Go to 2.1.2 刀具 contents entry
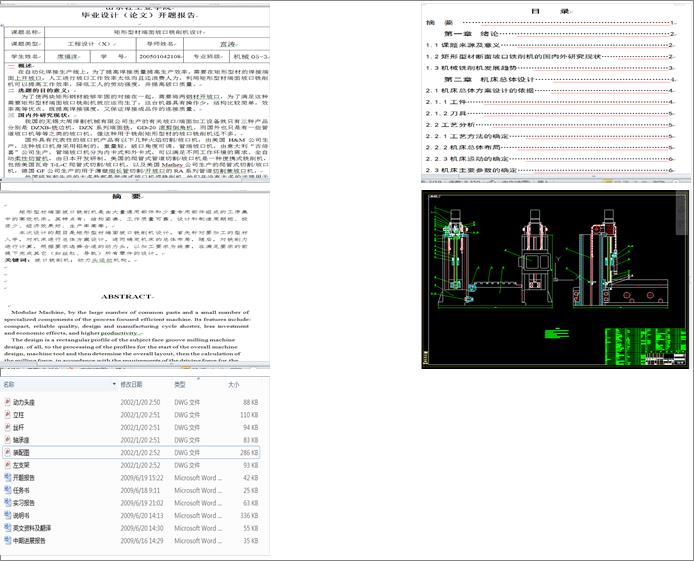This screenshot has height=561, width=694. (x=446, y=113)
